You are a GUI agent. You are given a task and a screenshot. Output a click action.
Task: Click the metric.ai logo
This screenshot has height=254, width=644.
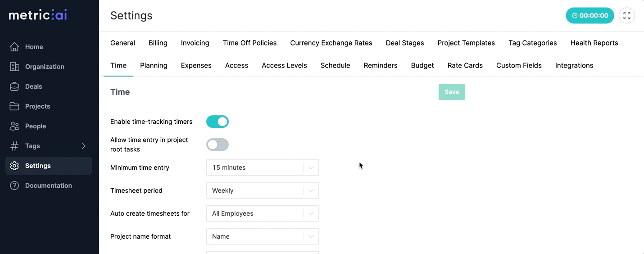tap(38, 15)
